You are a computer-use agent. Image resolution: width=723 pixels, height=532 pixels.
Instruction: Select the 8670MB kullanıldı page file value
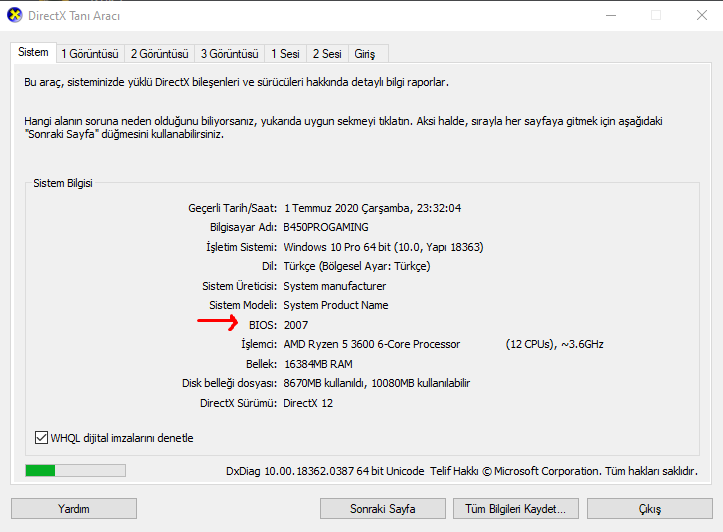point(324,383)
